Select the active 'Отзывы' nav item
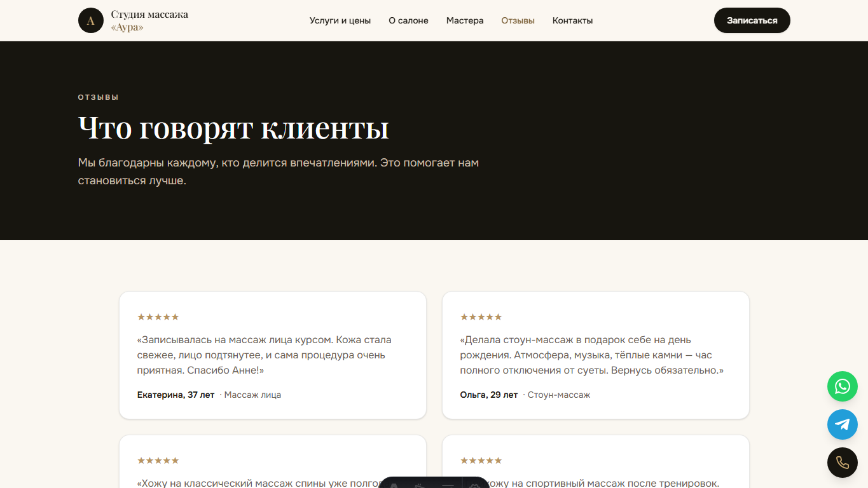Image resolution: width=868 pixels, height=488 pixels. 518,20
